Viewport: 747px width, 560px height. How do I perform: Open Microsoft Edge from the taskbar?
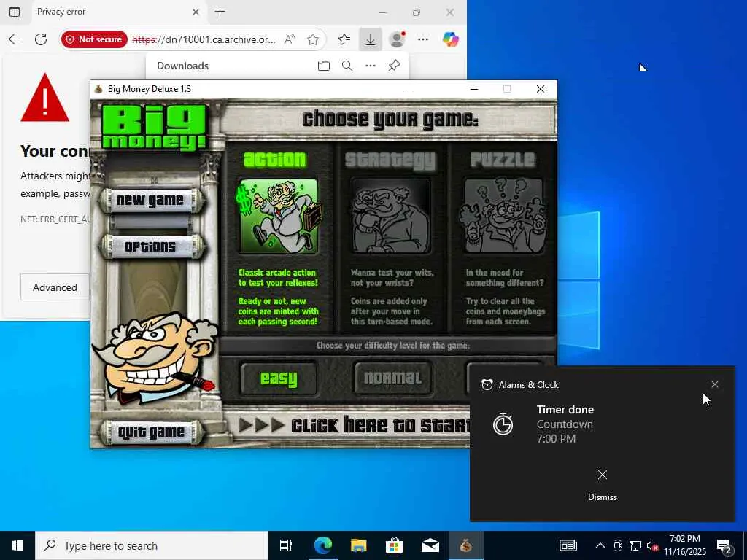[x=322, y=545]
